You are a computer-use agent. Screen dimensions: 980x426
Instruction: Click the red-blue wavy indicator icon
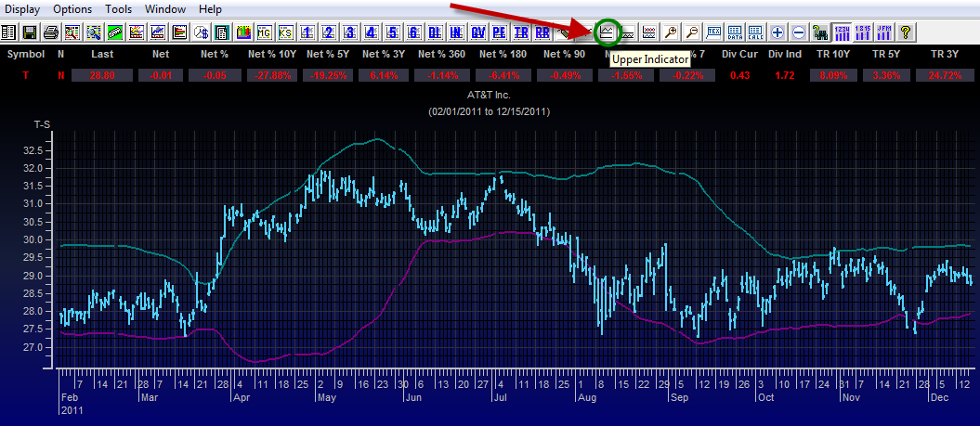[x=649, y=32]
